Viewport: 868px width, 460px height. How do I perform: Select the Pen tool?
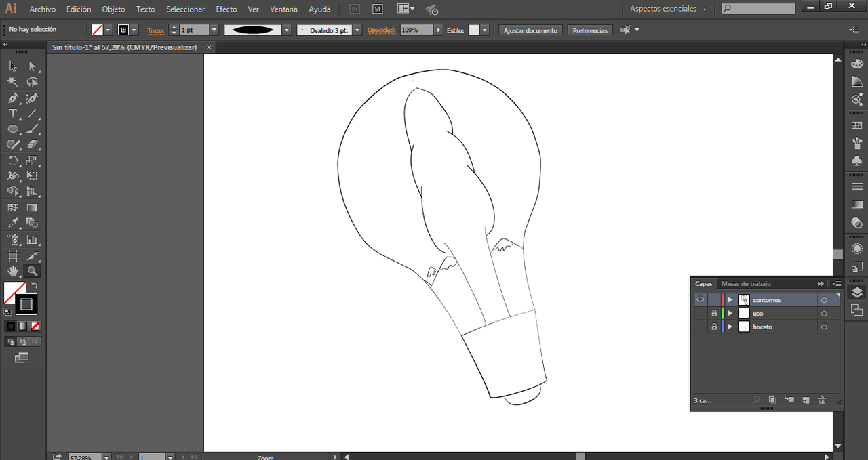pos(13,98)
